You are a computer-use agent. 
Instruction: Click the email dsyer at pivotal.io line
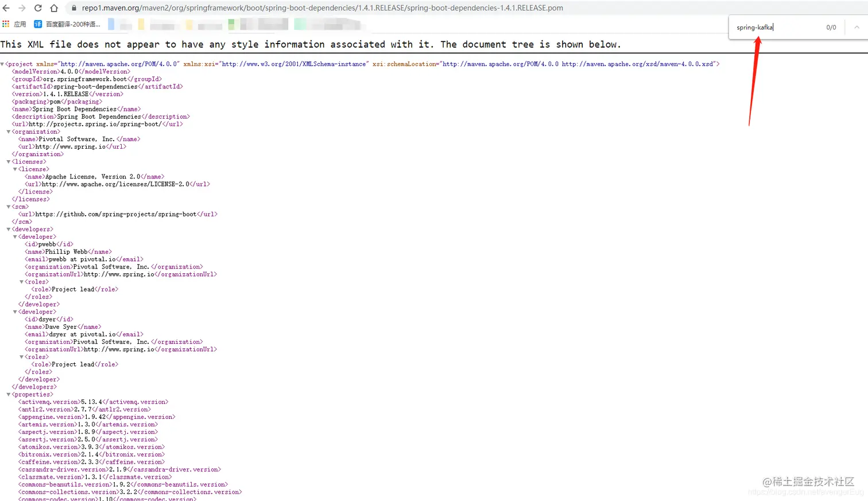pyautogui.click(x=84, y=334)
